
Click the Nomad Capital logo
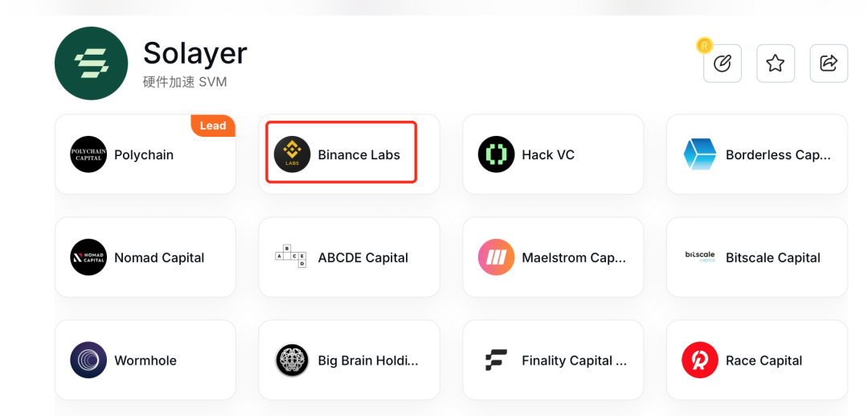click(x=88, y=257)
